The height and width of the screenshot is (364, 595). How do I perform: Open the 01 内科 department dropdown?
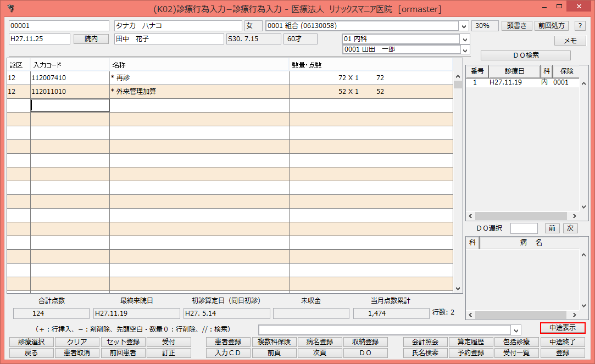464,39
